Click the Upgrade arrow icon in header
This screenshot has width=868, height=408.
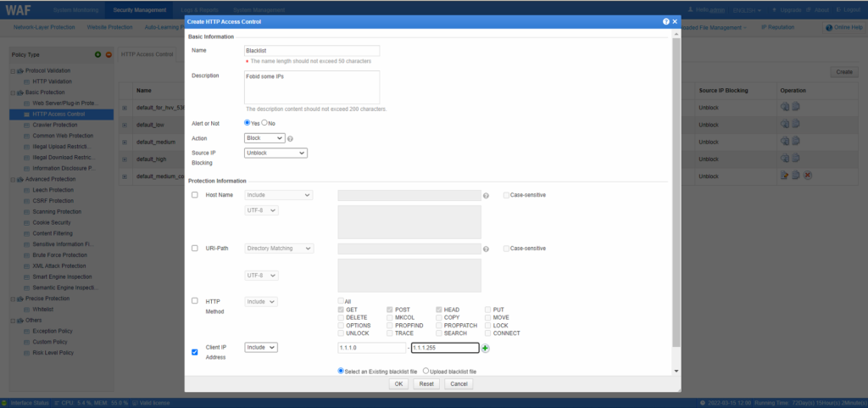coord(774,10)
